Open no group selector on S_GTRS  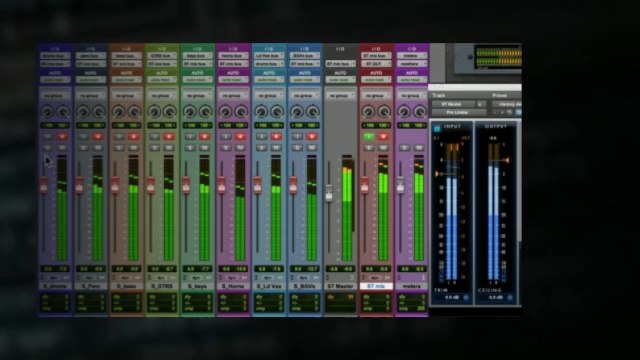click(162, 96)
